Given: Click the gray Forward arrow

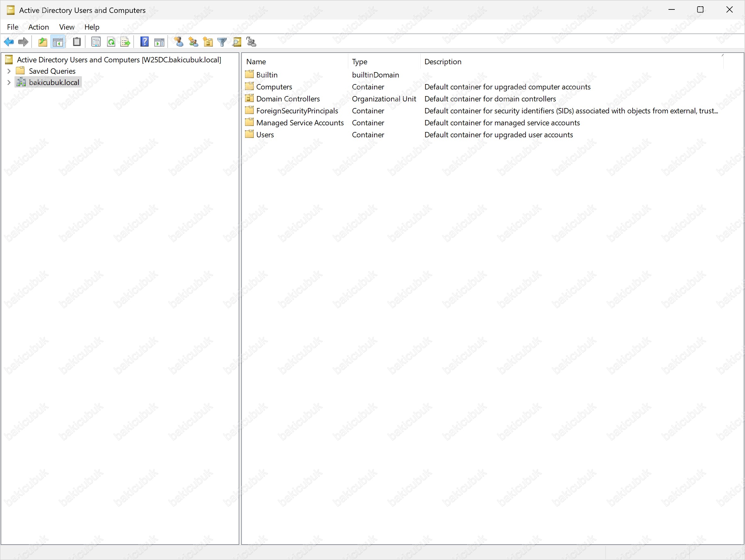Looking at the screenshot, I should click(x=23, y=42).
